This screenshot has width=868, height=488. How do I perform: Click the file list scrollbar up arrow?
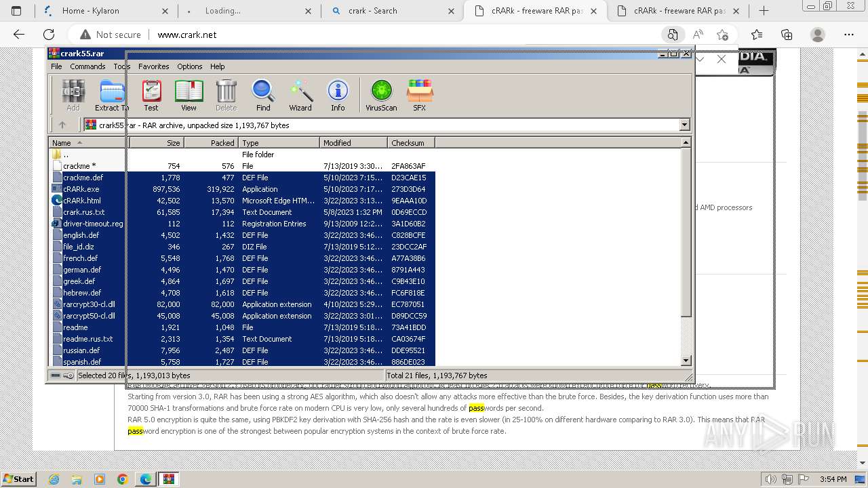point(686,142)
